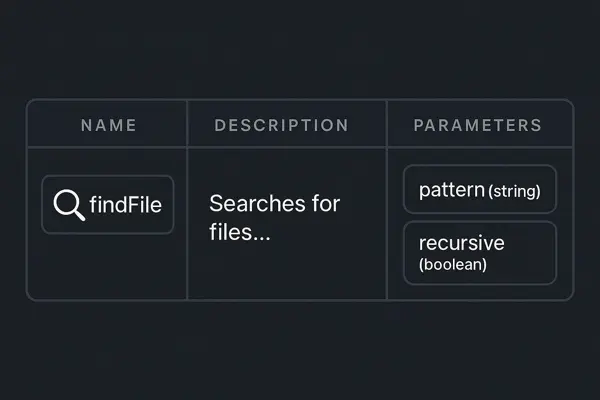The width and height of the screenshot is (600, 400).
Task: Click the dark background above the table
Action: [x=300, y=50]
